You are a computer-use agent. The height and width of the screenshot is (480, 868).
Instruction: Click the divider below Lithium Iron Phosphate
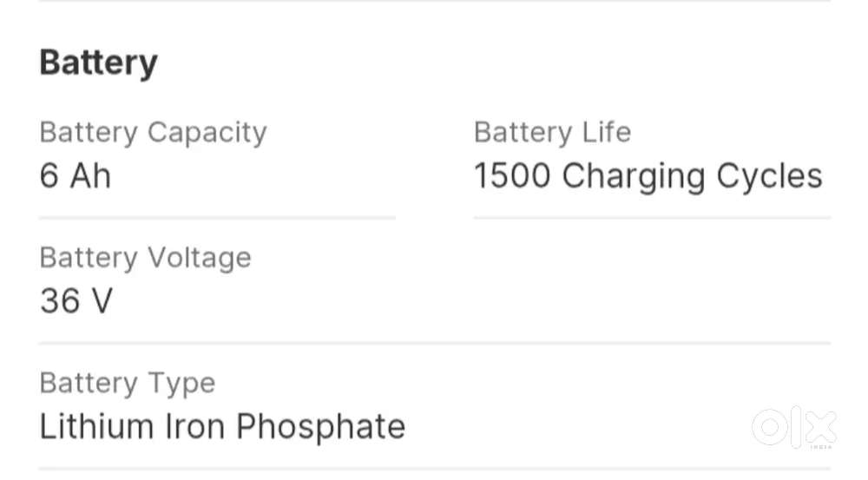(434, 469)
